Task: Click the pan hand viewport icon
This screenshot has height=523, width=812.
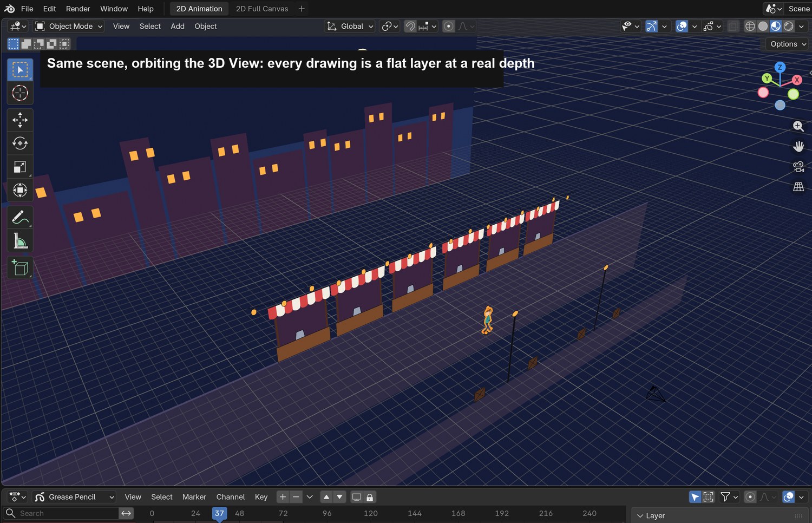Action: tap(798, 146)
